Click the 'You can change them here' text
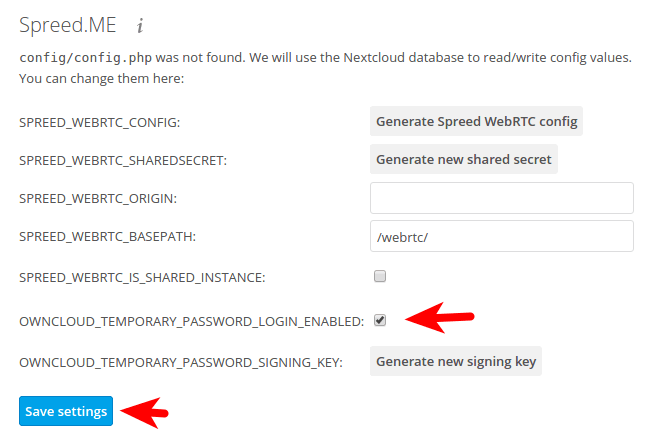The width and height of the screenshot is (658, 438). coord(102,78)
